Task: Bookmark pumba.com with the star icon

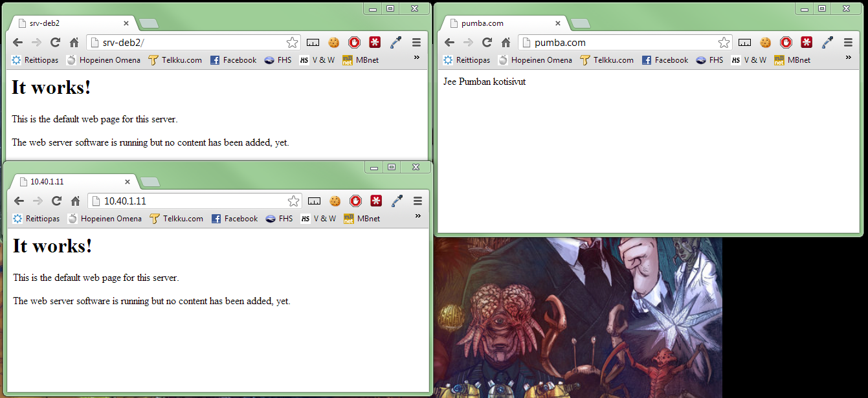Action: [x=724, y=43]
